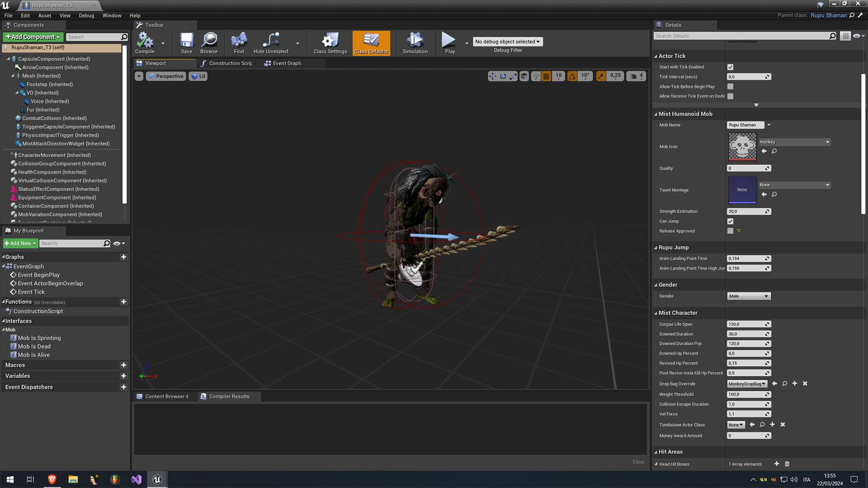
Task: Open the Asset menu
Action: coord(44,15)
